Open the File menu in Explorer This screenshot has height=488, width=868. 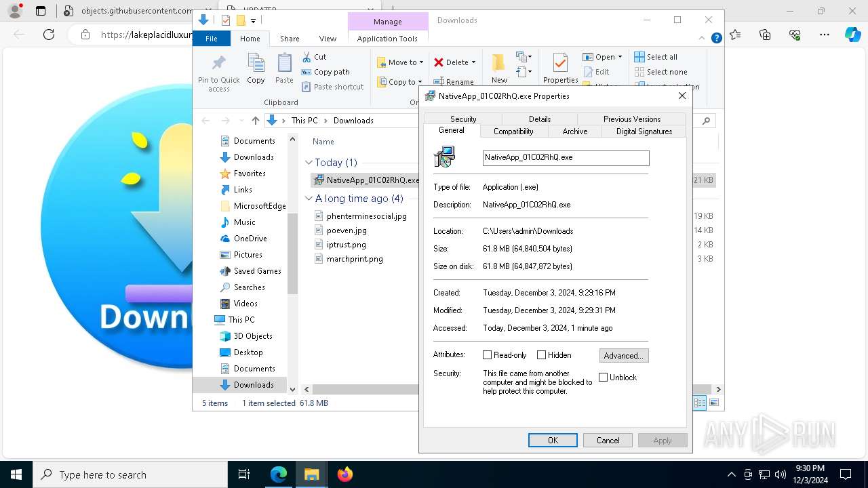[212, 39]
